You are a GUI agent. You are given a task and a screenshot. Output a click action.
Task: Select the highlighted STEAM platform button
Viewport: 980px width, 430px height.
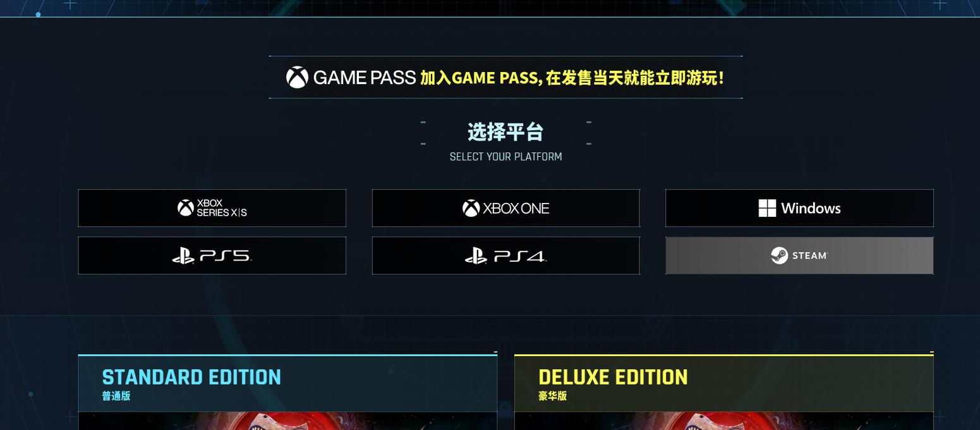[x=799, y=255]
